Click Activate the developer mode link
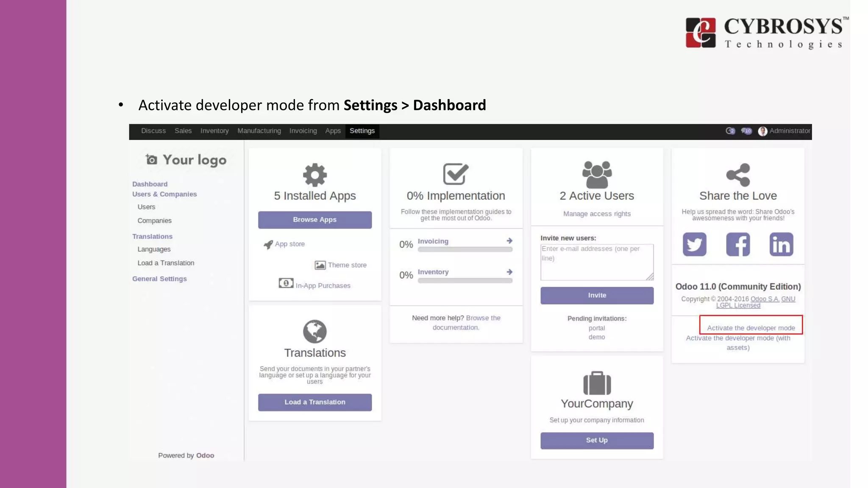868x488 pixels. [751, 328]
